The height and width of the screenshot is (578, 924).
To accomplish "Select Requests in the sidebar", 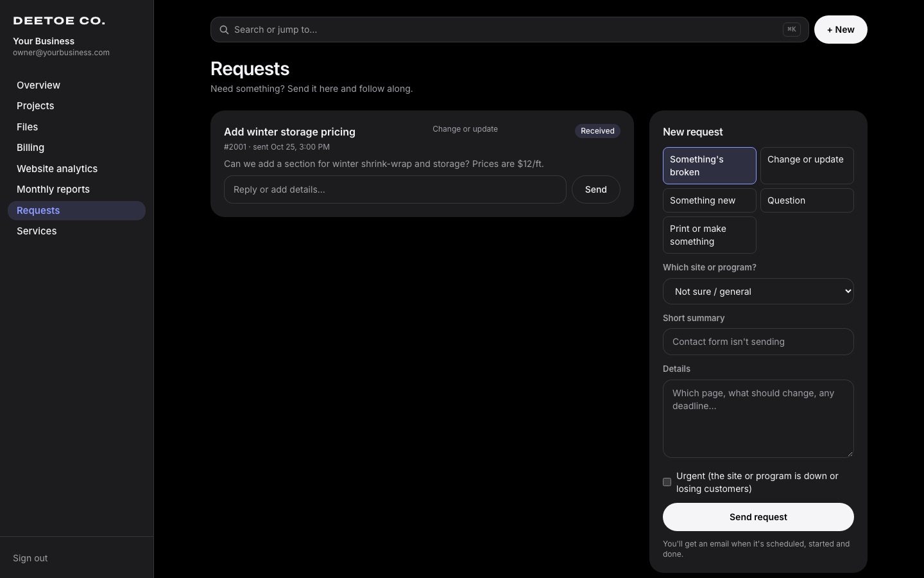I will point(76,211).
